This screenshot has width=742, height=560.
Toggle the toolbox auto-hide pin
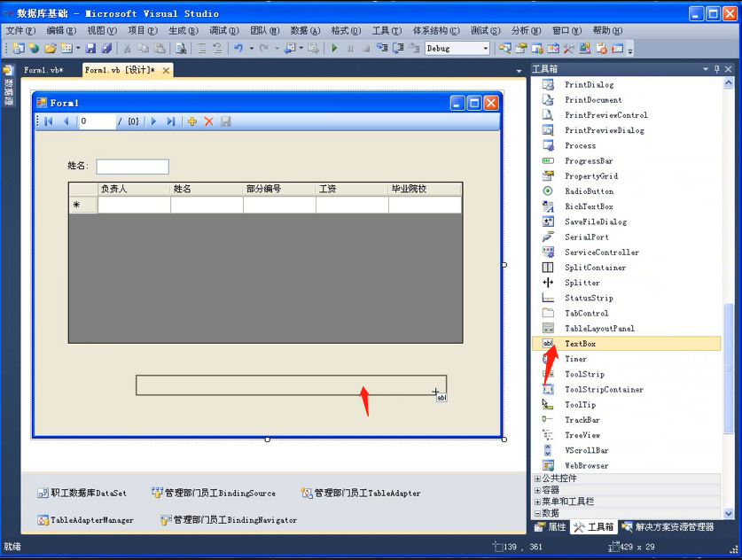click(717, 69)
